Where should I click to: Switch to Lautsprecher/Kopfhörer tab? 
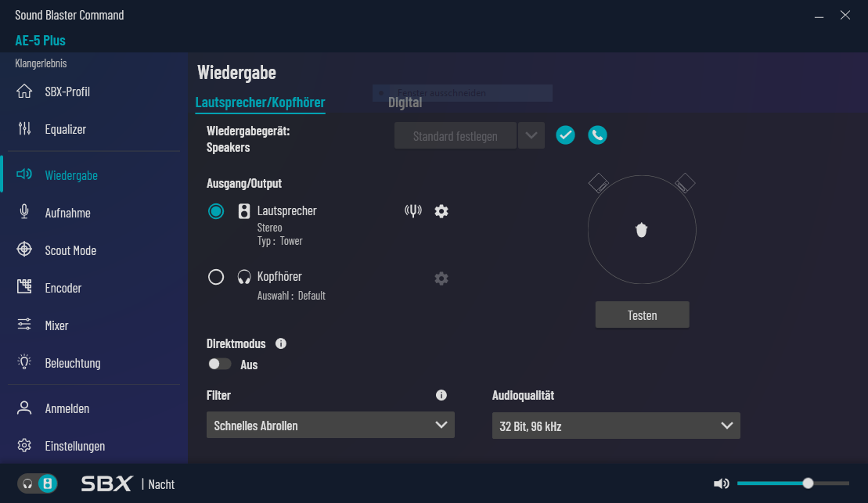coord(260,102)
